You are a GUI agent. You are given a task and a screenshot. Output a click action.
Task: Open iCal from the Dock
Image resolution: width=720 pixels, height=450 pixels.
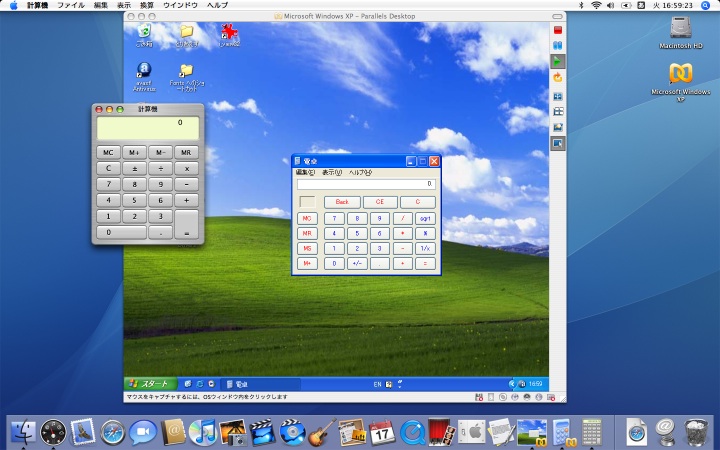[382, 432]
